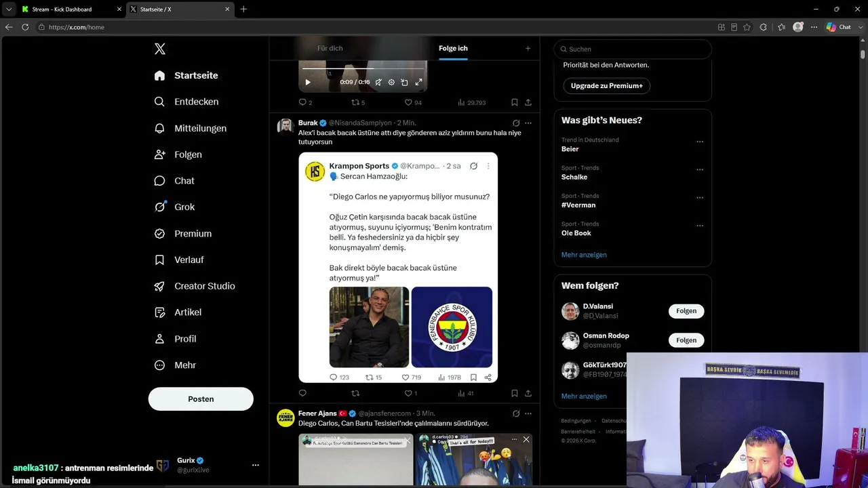Click Upgrade zu Premium+ button

click(x=607, y=86)
